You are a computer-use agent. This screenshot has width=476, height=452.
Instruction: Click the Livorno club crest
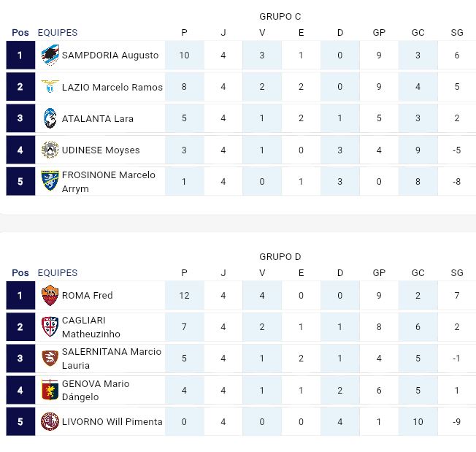click(50, 421)
